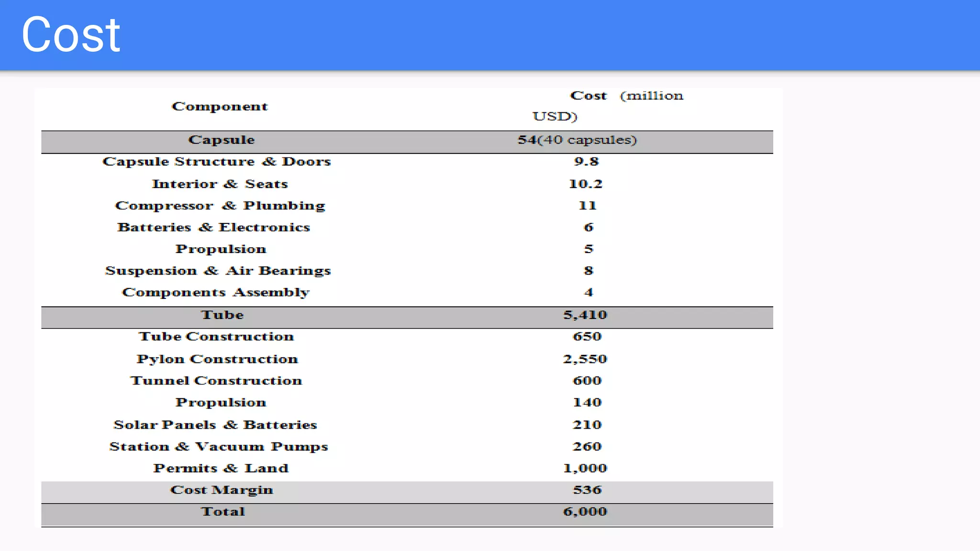Click the "6,000" total cost value
Screen dimensions: 980x551
(x=585, y=512)
